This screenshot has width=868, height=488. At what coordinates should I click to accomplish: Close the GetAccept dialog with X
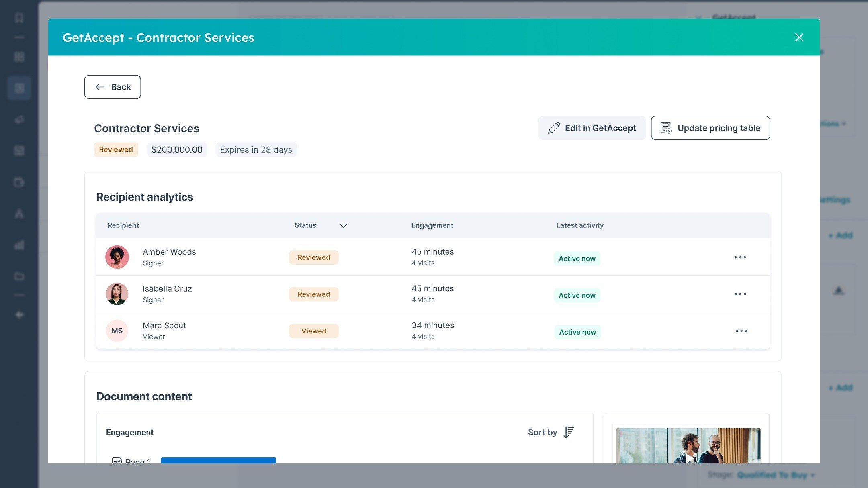(799, 37)
